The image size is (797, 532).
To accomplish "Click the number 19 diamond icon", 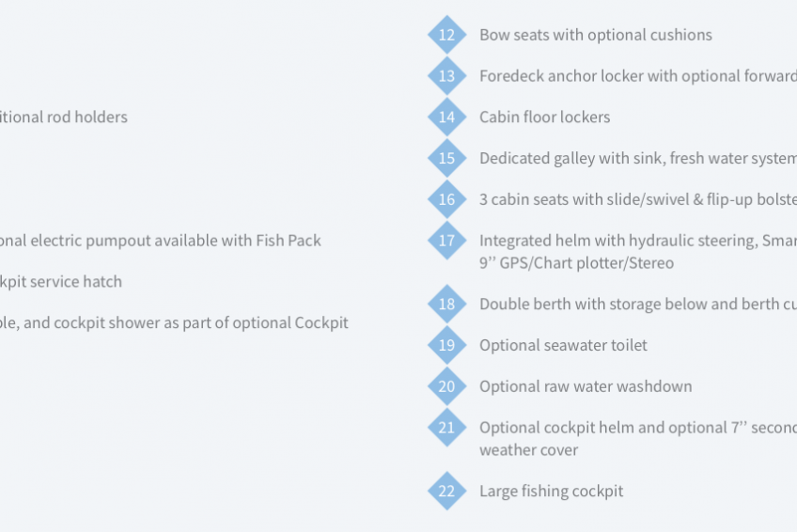I will pyautogui.click(x=446, y=345).
